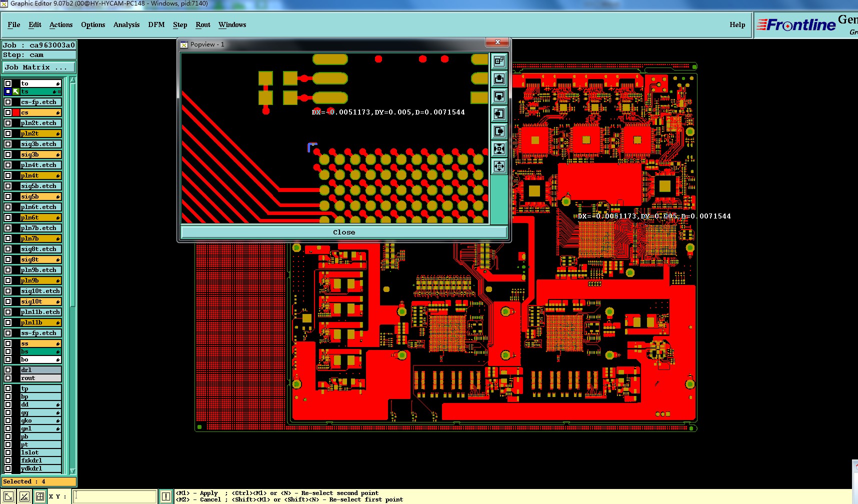Click absolute coordinate mode icon
Viewport: 858px width, 504px height.
point(8,496)
